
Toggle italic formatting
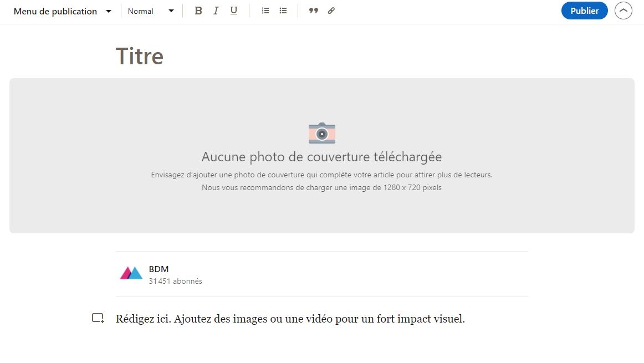pyautogui.click(x=216, y=11)
